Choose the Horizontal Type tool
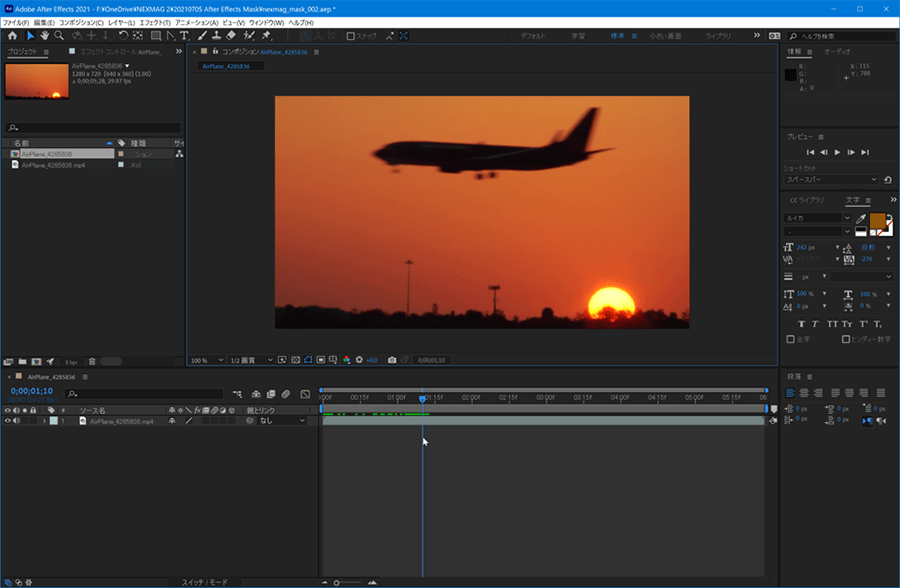 tap(184, 36)
